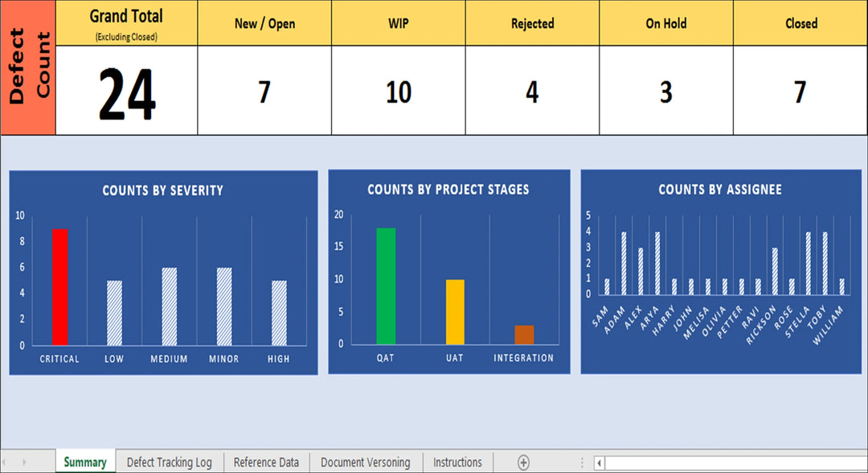Select the Summary sheet tab
The width and height of the screenshot is (868, 473).
(85, 463)
